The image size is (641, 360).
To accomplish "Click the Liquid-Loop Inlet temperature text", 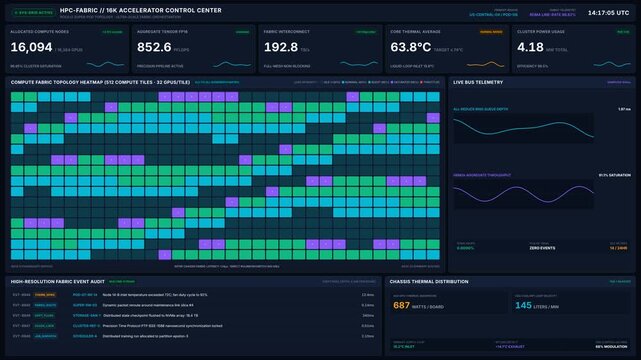I will pos(412,66).
